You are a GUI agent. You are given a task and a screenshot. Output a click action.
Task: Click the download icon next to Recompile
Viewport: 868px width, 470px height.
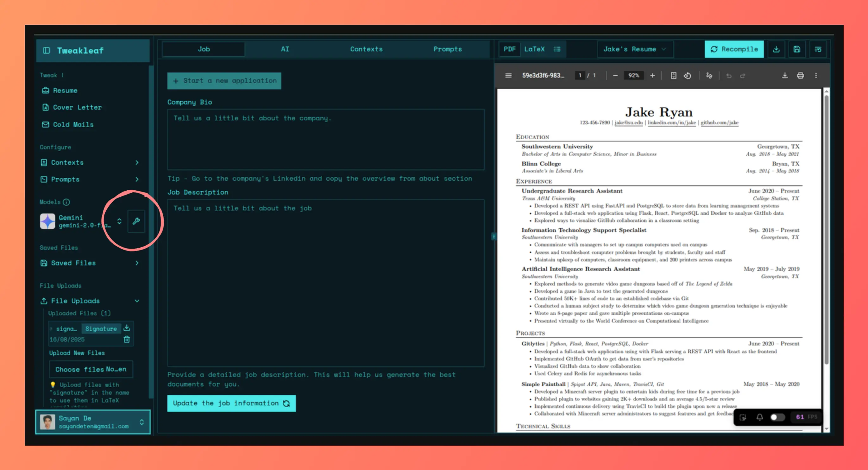(x=776, y=49)
